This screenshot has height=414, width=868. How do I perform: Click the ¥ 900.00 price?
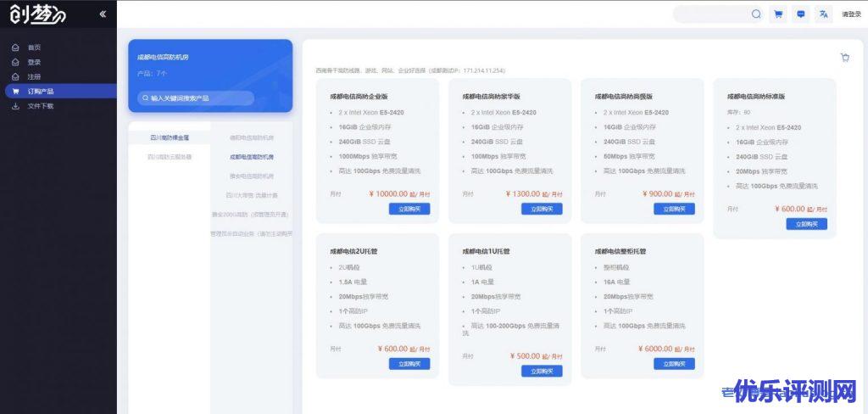[x=658, y=194]
